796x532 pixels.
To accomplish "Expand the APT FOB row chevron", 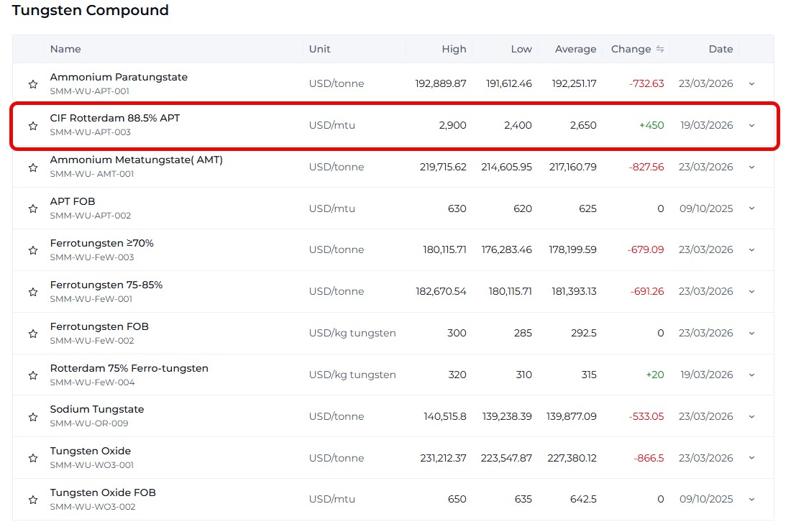I will pos(752,208).
